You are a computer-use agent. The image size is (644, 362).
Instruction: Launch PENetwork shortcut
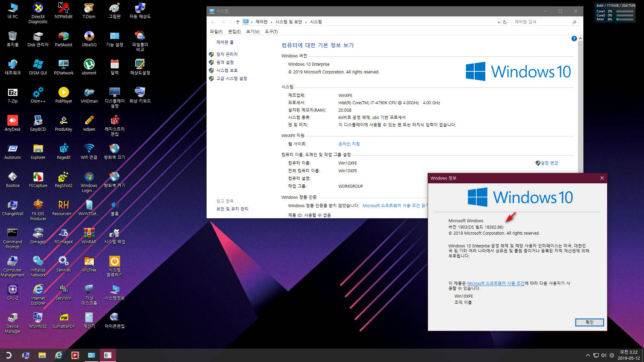point(63,67)
